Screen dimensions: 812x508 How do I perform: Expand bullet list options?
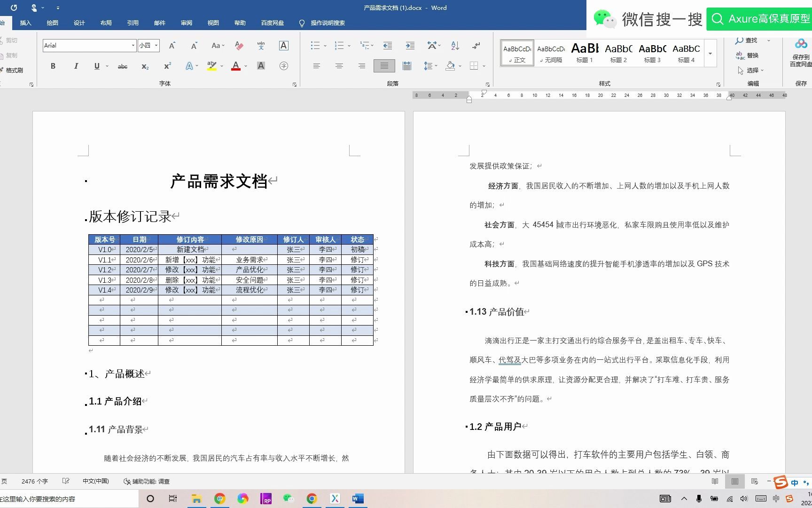(x=325, y=46)
